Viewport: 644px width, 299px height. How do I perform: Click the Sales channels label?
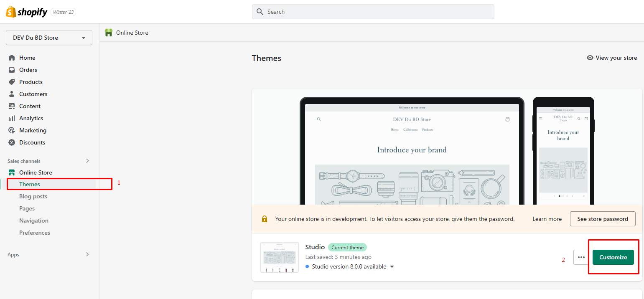tap(24, 161)
